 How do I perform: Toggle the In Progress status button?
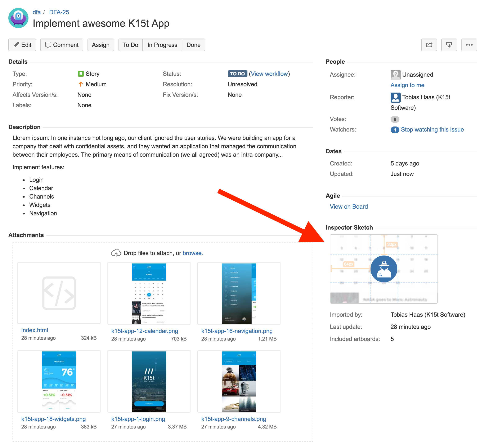tap(162, 45)
